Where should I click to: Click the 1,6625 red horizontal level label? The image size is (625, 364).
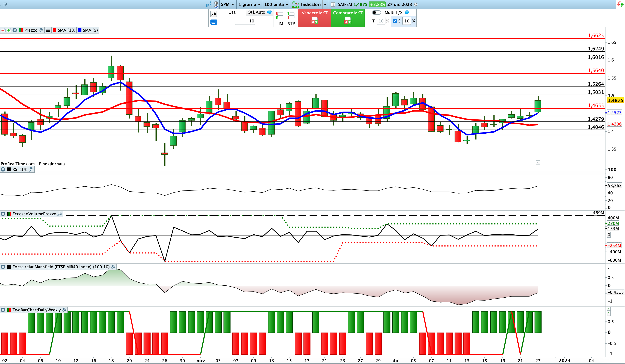[596, 35]
